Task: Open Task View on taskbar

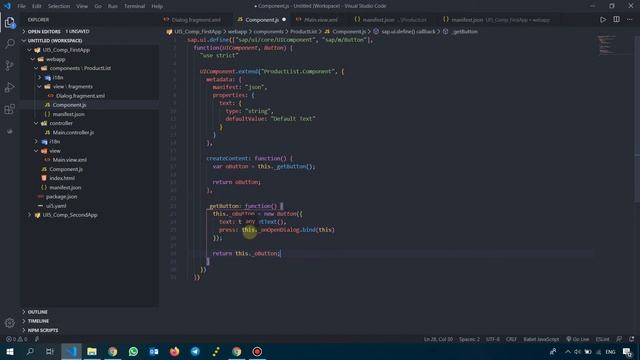Action: [x=50, y=351]
